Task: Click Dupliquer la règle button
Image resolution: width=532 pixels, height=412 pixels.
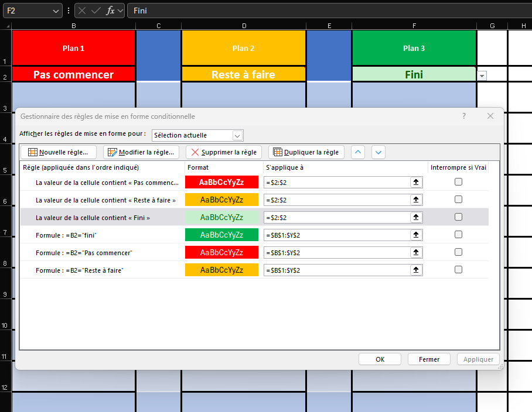Action: point(306,152)
